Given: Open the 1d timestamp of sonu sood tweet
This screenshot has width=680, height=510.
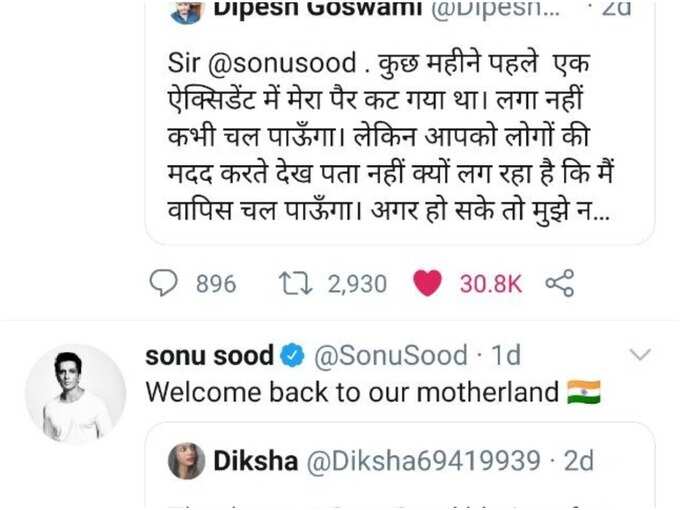Looking at the screenshot, I should [506, 356].
